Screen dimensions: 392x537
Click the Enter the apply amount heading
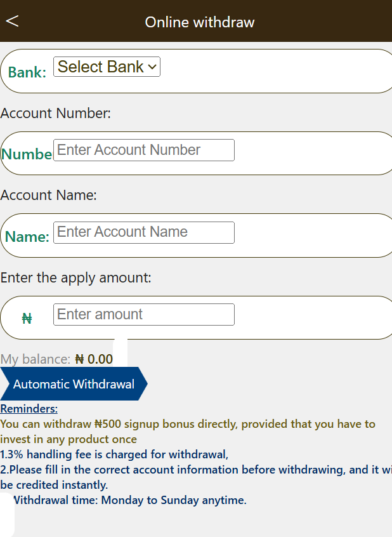76,278
